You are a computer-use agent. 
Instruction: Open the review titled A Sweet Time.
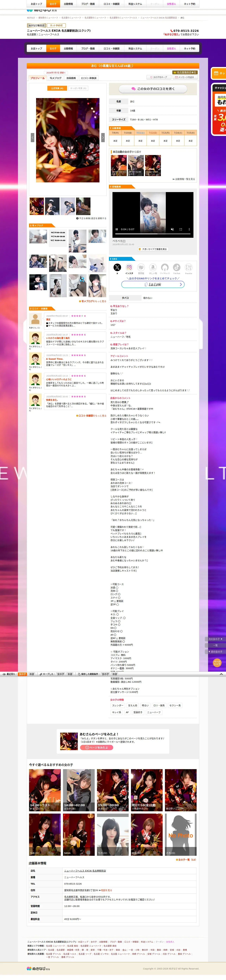(55, 359)
